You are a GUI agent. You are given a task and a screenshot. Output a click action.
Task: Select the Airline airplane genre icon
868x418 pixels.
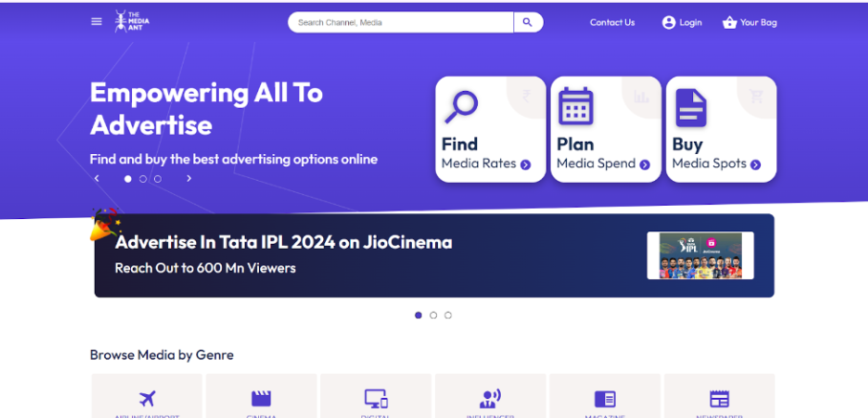[x=147, y=399]
